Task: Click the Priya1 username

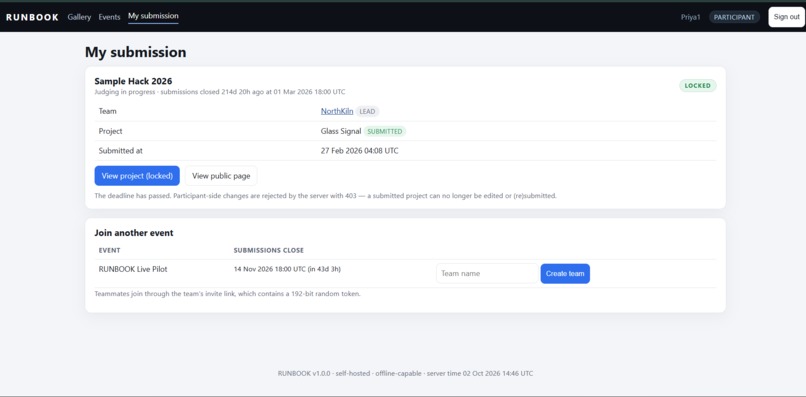Action: point(690,17)
